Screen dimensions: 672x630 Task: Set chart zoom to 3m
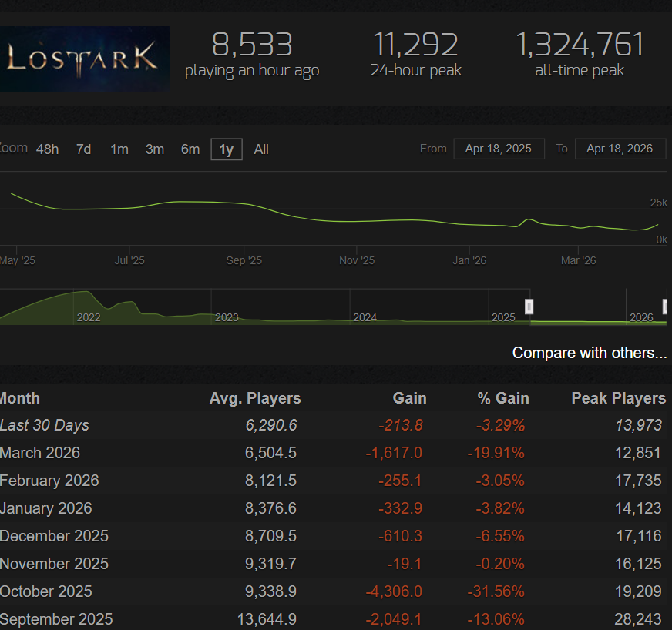(155, 149)
